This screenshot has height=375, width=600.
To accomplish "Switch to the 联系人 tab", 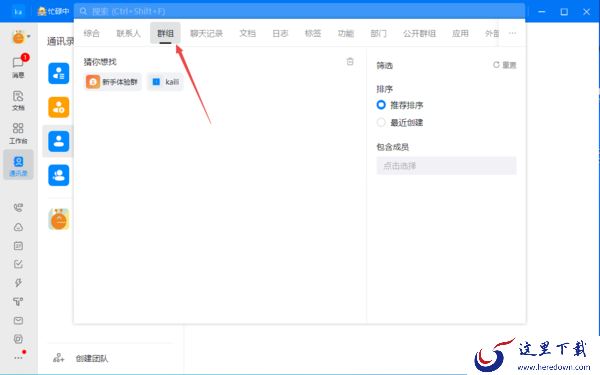I will (128, 33).
